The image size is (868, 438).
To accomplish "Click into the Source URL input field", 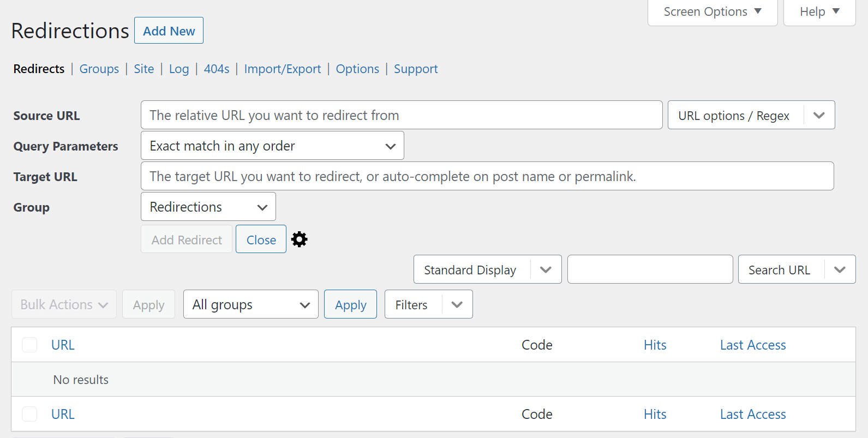I will [x=401, y=115].
